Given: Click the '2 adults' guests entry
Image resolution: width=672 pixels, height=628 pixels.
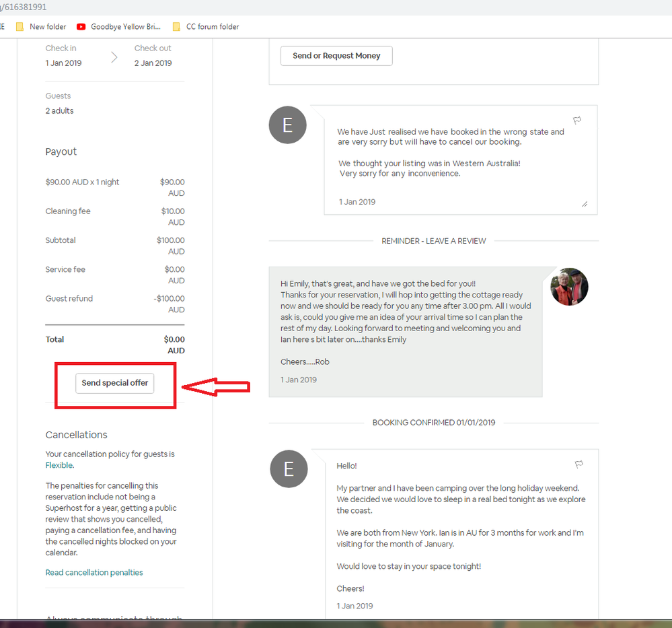Looking at the screenshot, I should [x=60, y=111].
